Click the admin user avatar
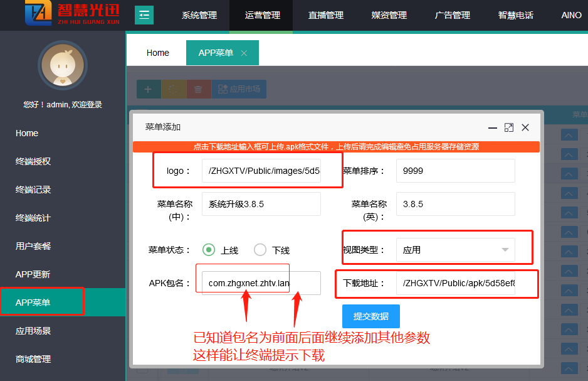Image resolution: width=588 pixels, height=381 pixels. point(62,65)
